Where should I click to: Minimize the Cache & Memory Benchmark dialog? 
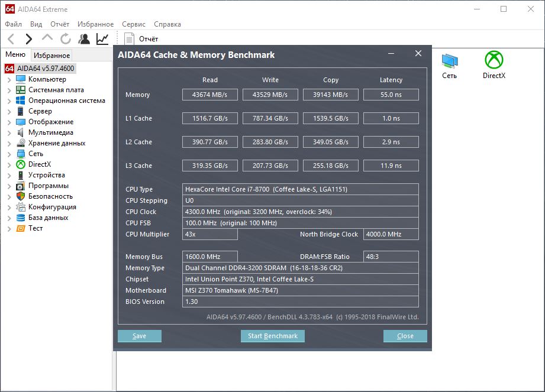click(391, 54)
